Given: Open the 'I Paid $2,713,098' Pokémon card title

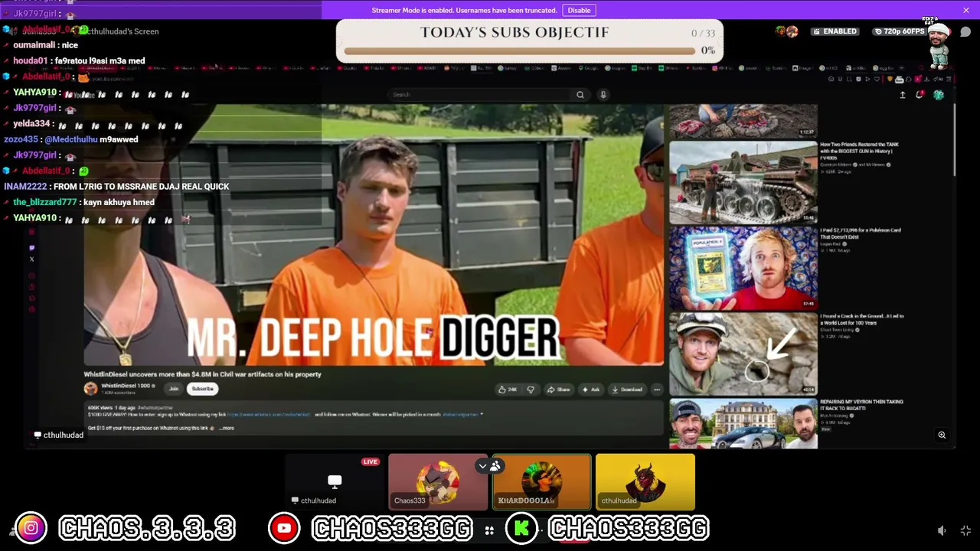Looking at the screenshot, I should [861, 233].
